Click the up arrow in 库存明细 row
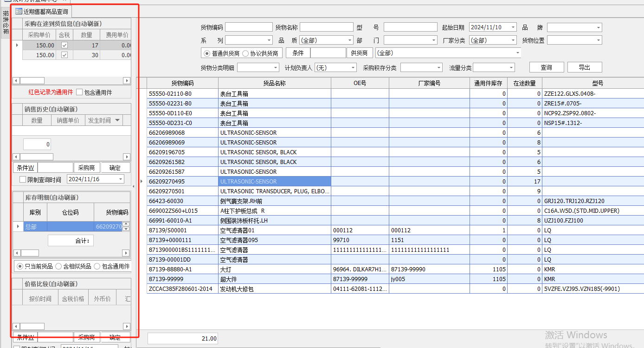This screenshot has height=348, width=644. point(126,224)
